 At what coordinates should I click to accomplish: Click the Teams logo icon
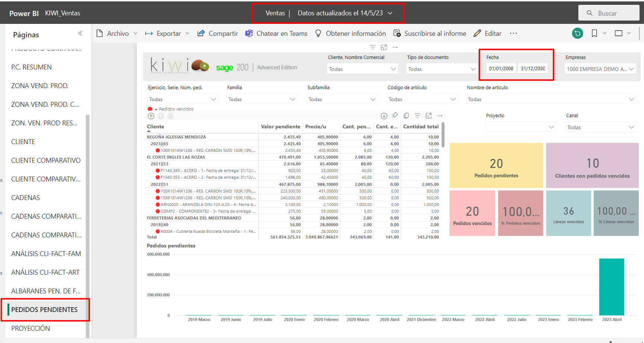[249, 33]
